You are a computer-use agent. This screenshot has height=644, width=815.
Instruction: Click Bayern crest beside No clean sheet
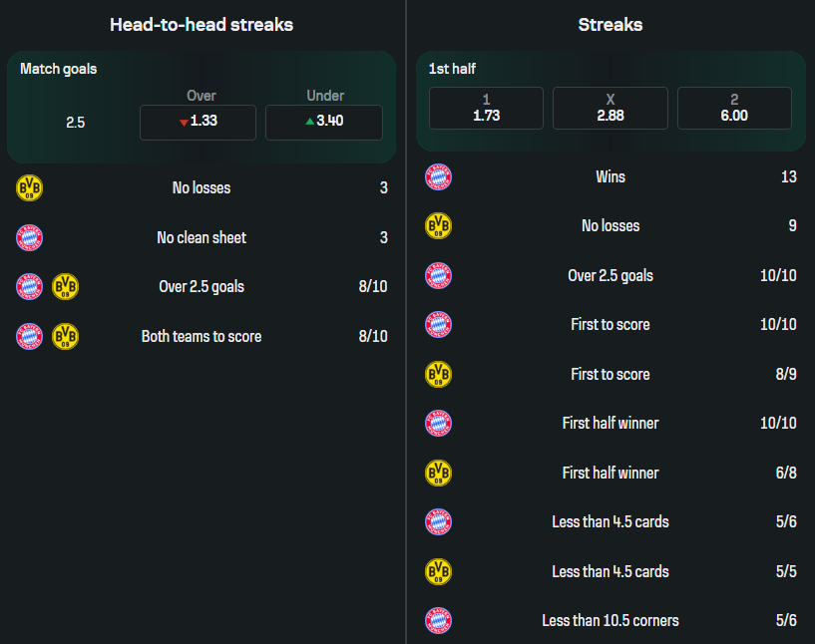(30, 237)
